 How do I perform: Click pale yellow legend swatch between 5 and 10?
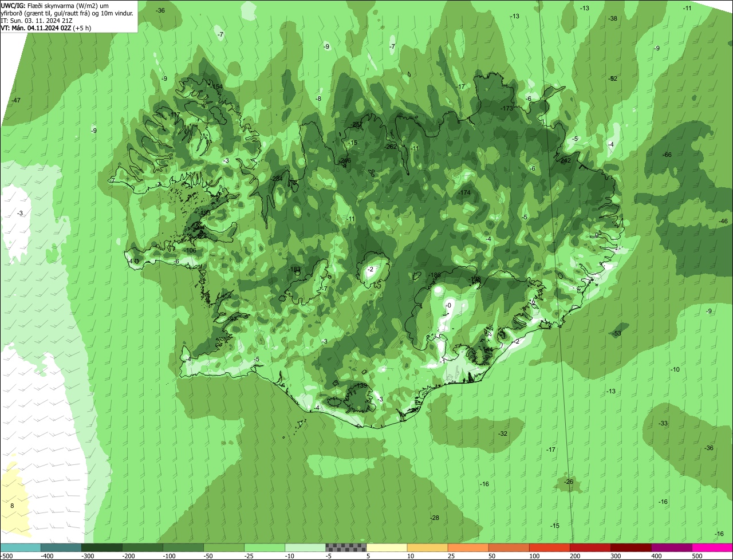point(387,547)
